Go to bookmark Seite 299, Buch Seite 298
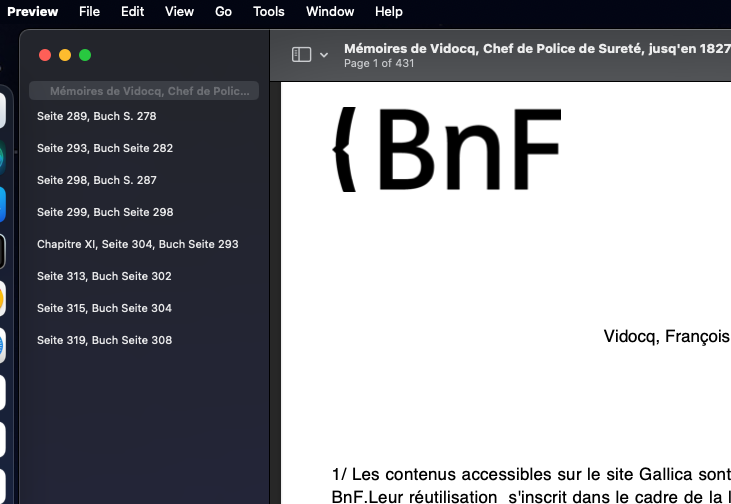731x504 pixels. tap(105, 212)
